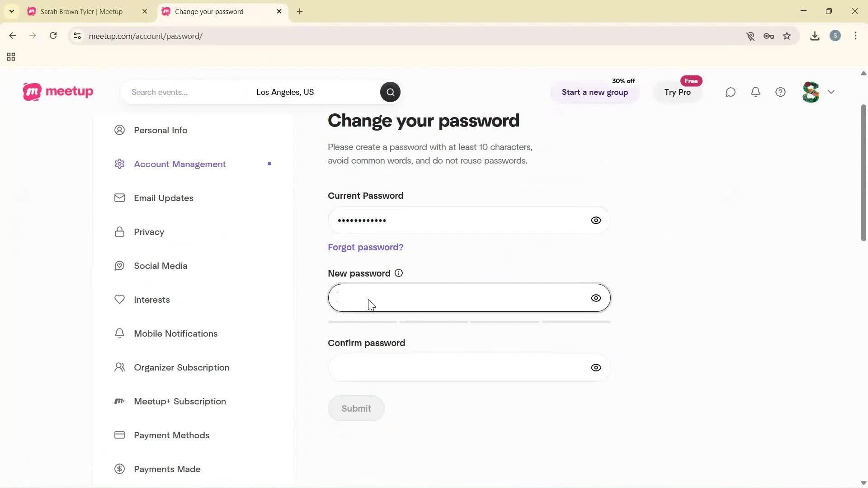Open the notifications bell

pyautogui.click(x=755, y=92)
